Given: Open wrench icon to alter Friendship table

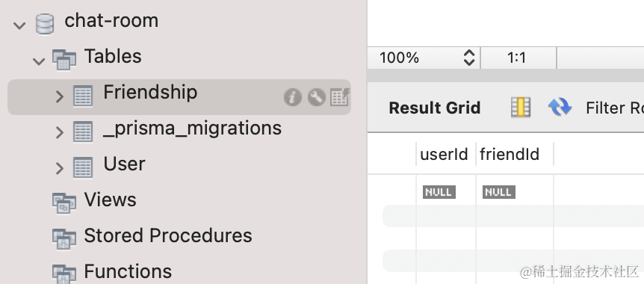Looking at the screenshot, I should tap(316, 97).
